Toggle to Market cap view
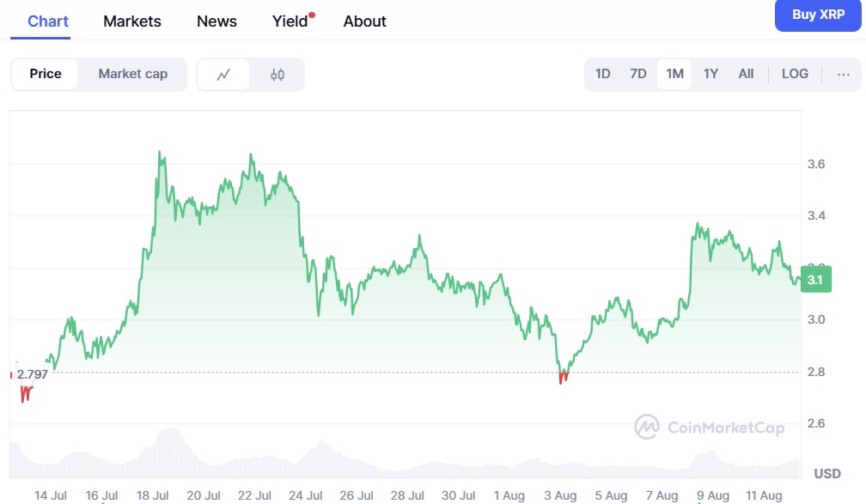Image resolution: width=866 pixels, height=504 pixels. 132,74
